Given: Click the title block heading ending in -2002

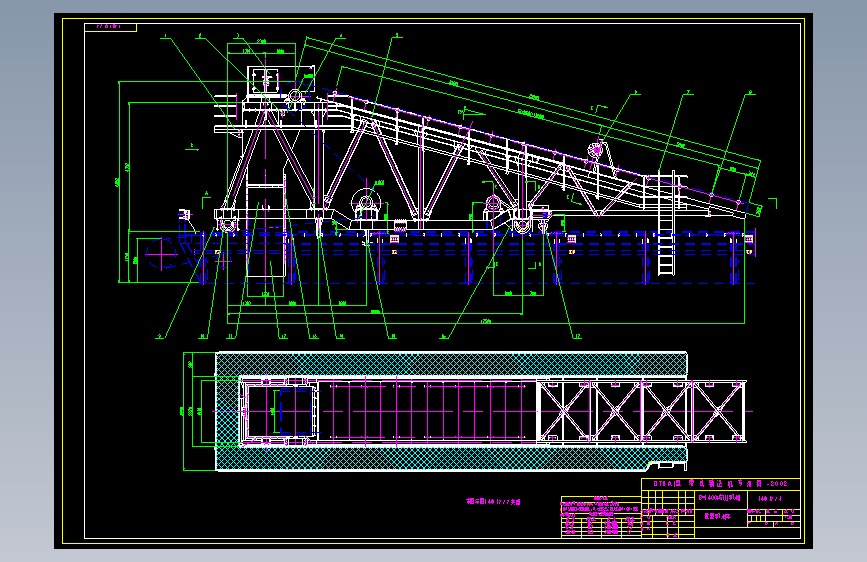Looking at the screenshot, I should pyautogui.click(x=720, y=483).
